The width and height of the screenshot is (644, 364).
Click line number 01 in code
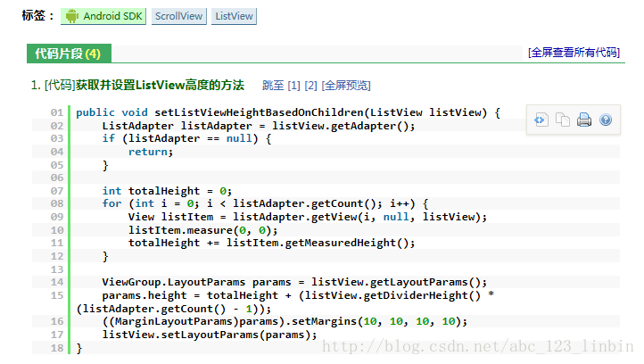click(x=57, y=112)
